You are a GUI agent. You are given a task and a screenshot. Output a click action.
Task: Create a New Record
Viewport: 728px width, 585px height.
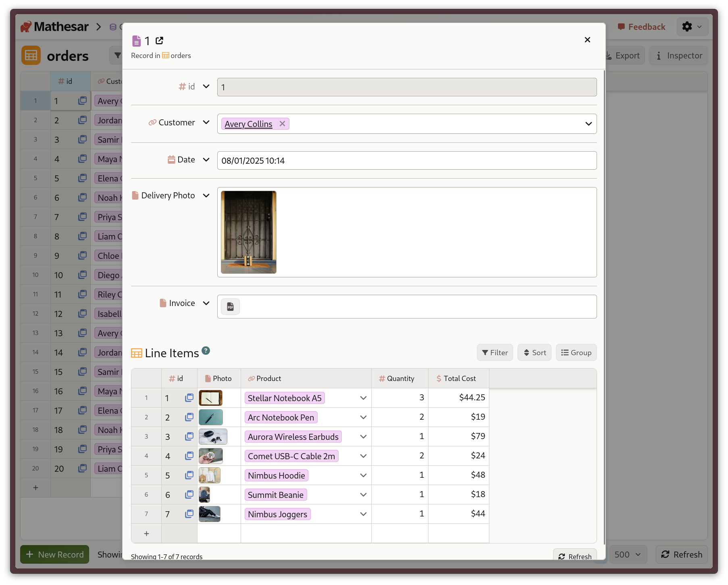coord(54,554)
